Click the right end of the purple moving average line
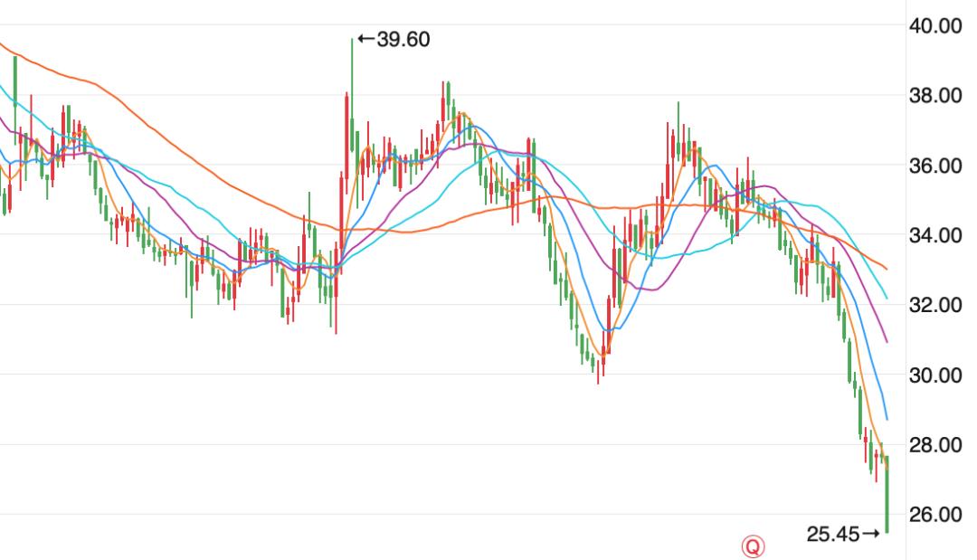The height and width of the screenshot is (560, 977). (886, 341)
